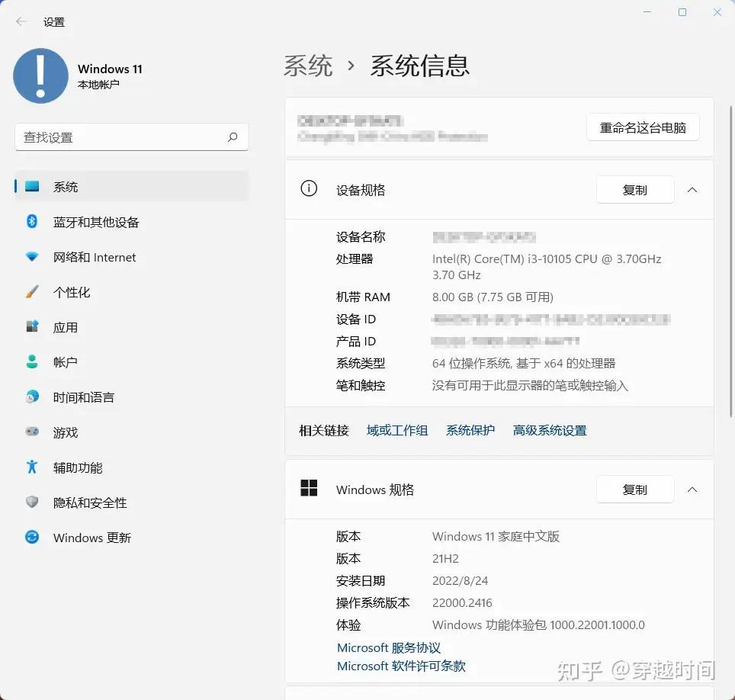Open 高级系统设置 link
The width and height of the screenshot is (735, 700).
[550, 430]
